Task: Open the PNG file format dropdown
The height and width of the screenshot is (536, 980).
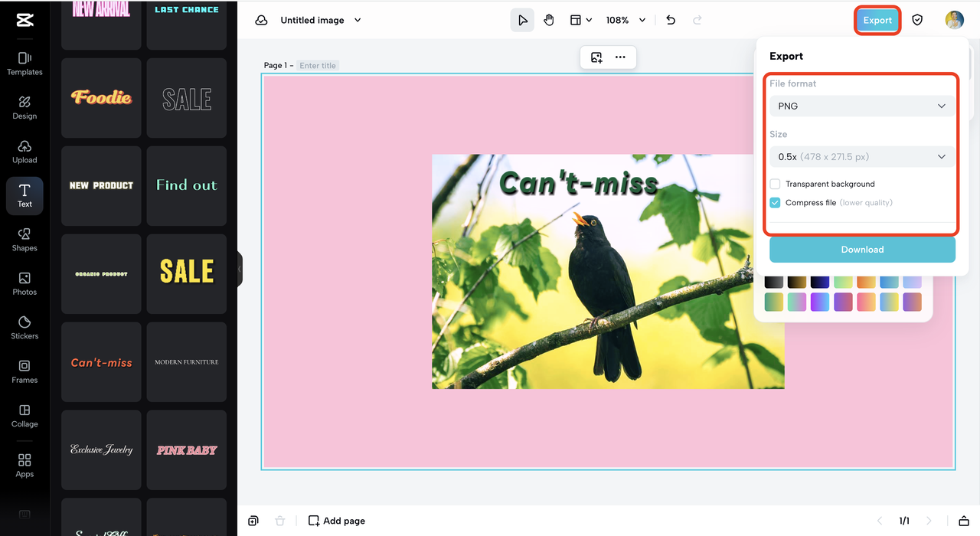Action: (862, 106)
